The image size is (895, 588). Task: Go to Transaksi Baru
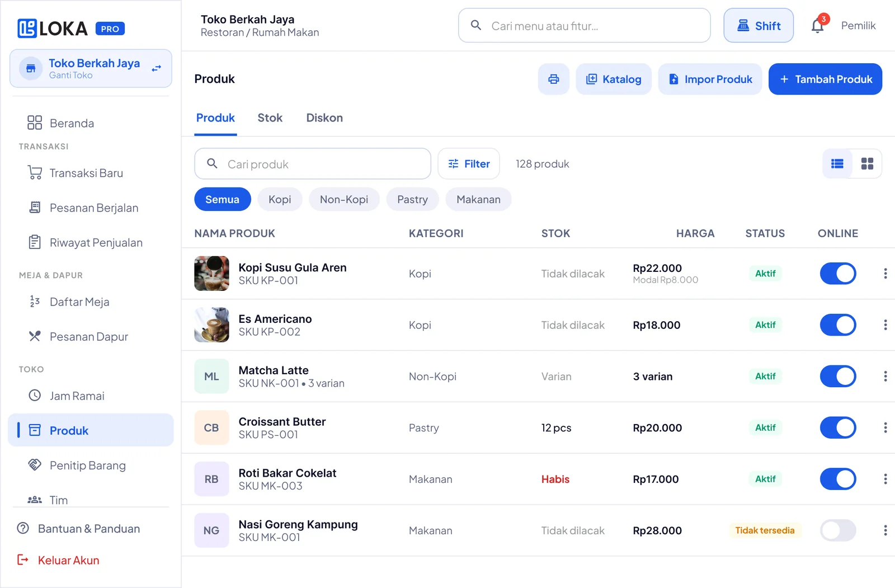(91, 173)
